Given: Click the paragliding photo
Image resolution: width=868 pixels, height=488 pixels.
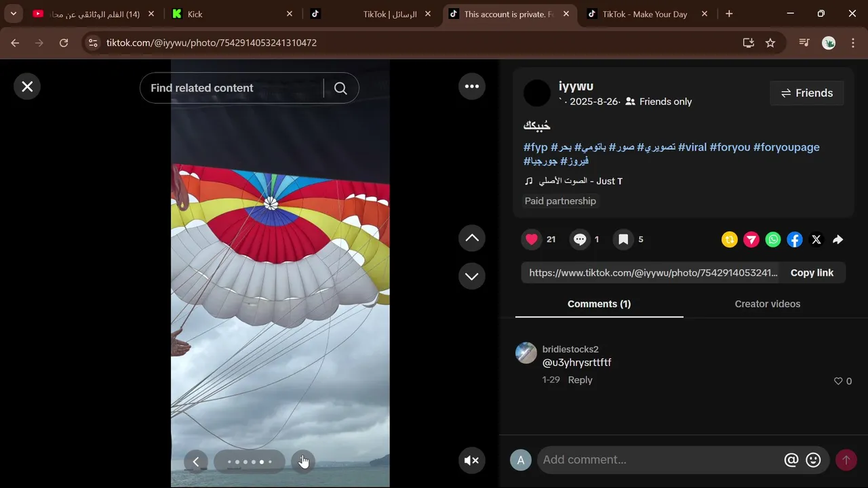Looking at the screenshot, I should (280, 273).
